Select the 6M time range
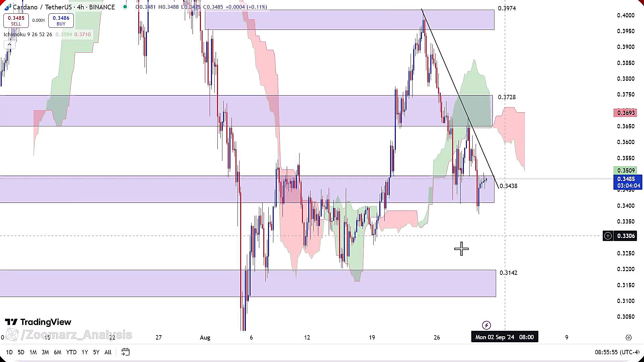Screen dimensions: 644x362 58,352
